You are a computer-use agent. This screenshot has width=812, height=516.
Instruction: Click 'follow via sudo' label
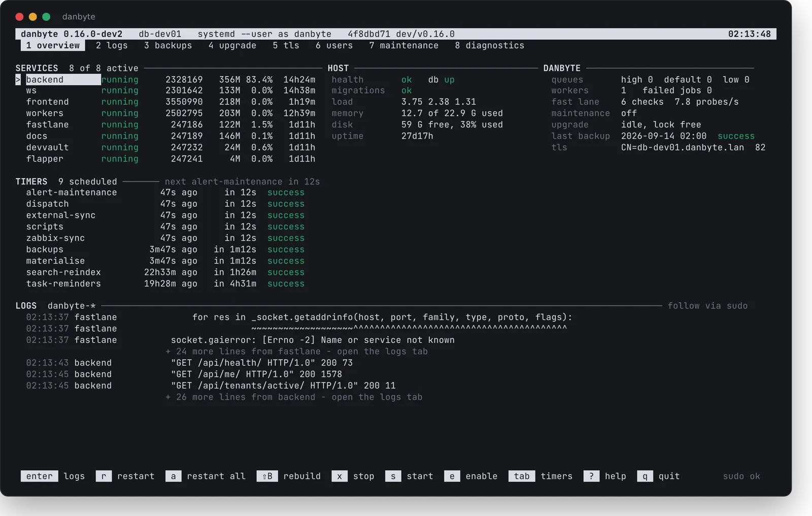tap(707, 306)
